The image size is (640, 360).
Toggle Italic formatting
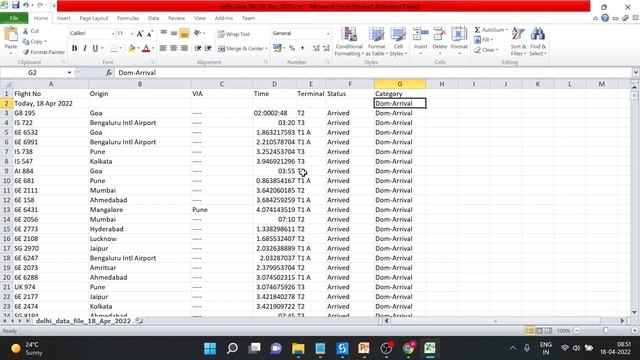(x=84, y=49)
